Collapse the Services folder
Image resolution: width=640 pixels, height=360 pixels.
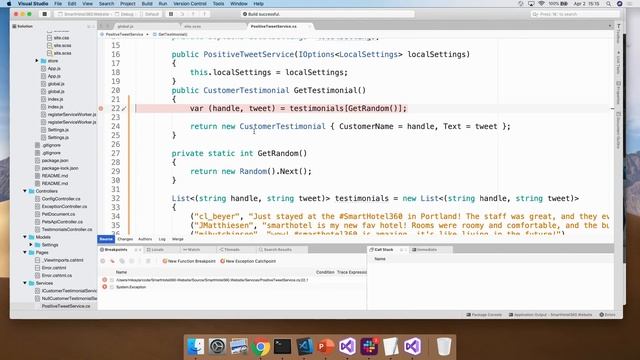click(25, 283)
